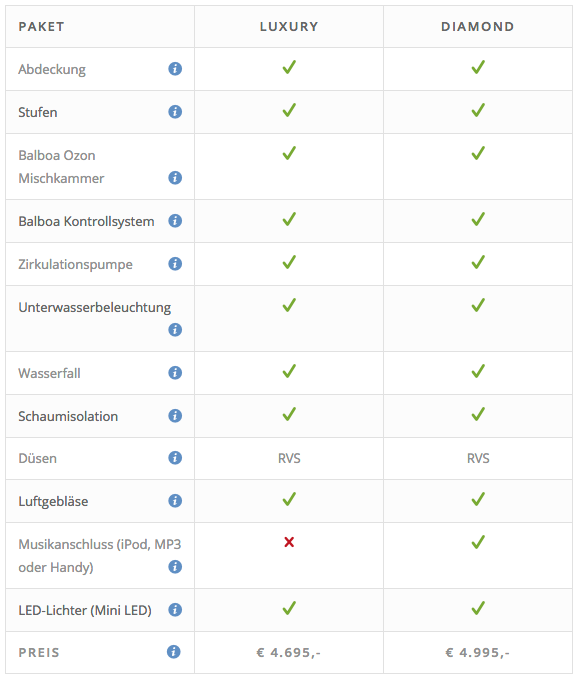Click the Zirkulationspumpe info icon
Viewport: 580px width, 679px height.
click(175, 264)
